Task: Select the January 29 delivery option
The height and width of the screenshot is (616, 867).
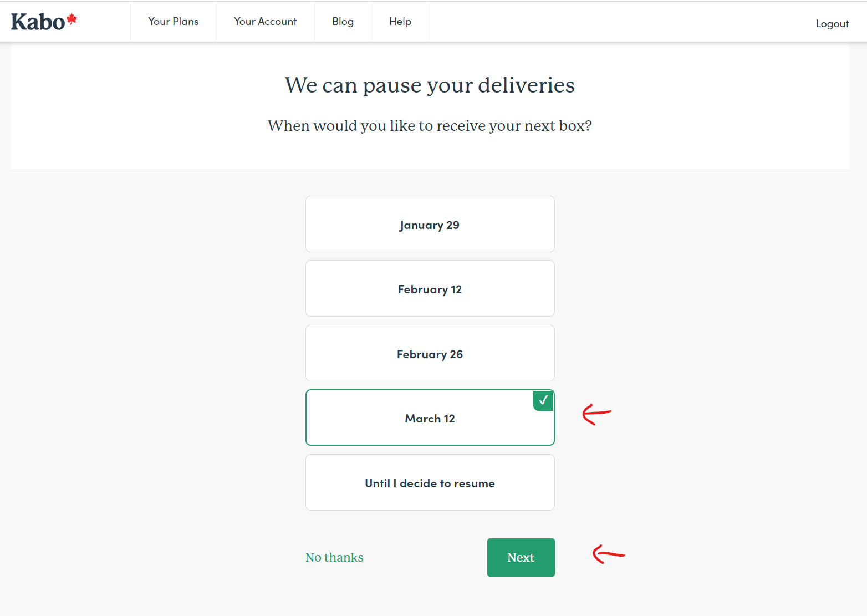Action: (x=430, y=224)
